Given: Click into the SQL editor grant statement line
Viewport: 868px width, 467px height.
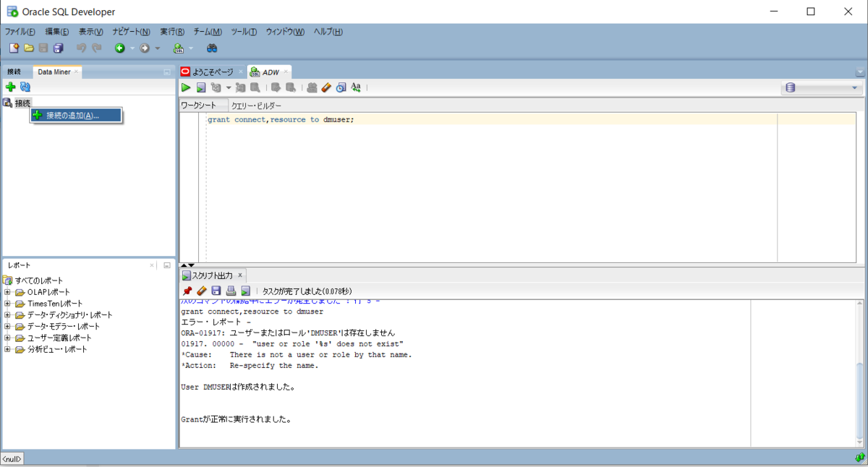Looking at the screenshot, I should [281, 119].
